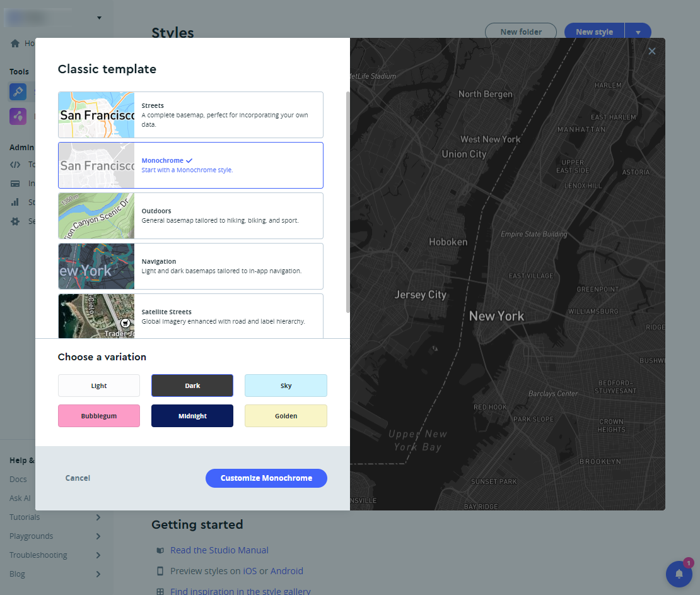Click the Tokens code-bracket icon
Viewport: 700px width, 595px height.
coord(15,165)
